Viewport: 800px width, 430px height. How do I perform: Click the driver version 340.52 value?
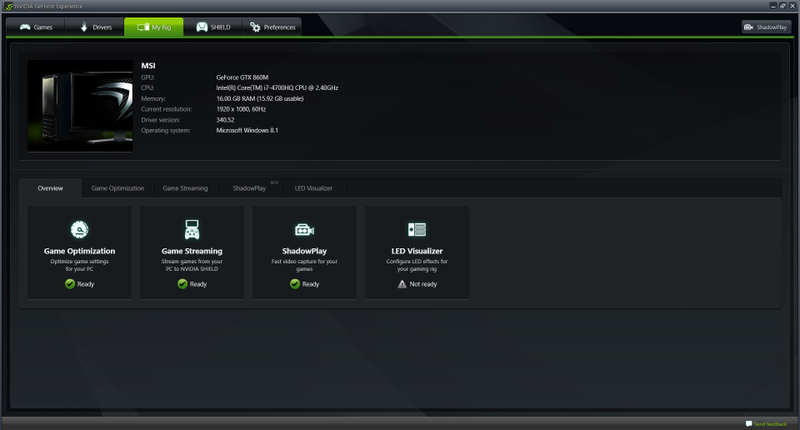click(x=225, y=120)
